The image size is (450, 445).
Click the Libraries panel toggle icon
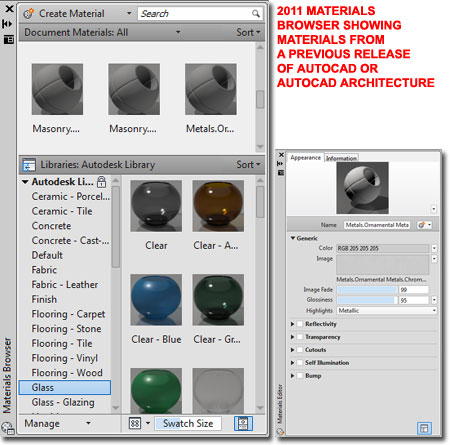pos(29,165)
